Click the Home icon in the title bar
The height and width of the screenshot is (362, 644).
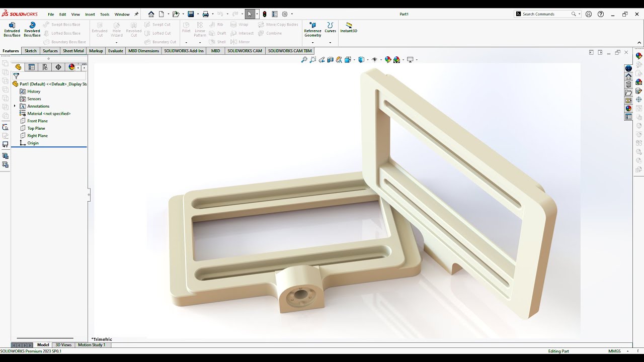[x=151, y=14]
